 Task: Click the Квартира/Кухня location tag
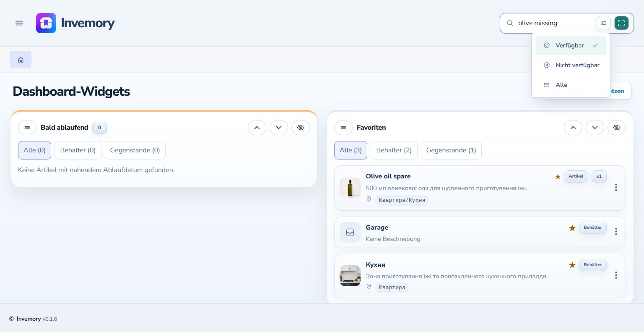point(402,200)
